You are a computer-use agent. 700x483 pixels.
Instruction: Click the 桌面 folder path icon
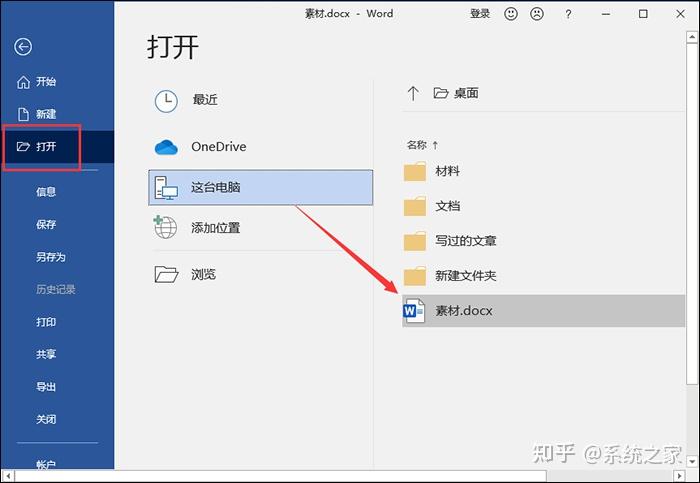point(441,93)
